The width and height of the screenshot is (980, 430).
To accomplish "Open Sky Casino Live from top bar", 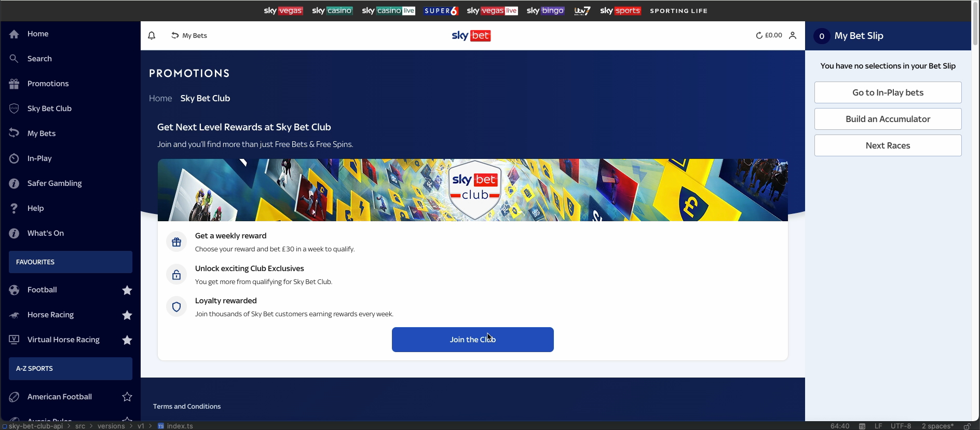I will click(389, 11).
